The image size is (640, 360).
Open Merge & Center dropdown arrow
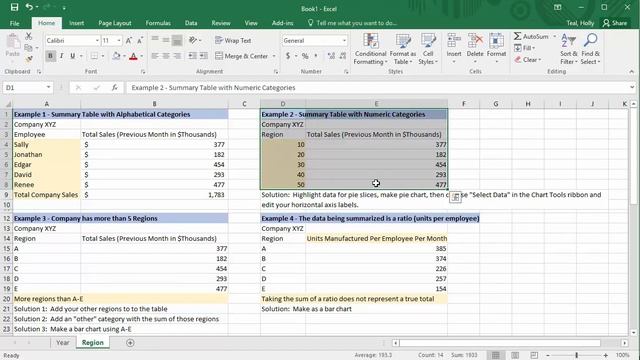[274, 56]
